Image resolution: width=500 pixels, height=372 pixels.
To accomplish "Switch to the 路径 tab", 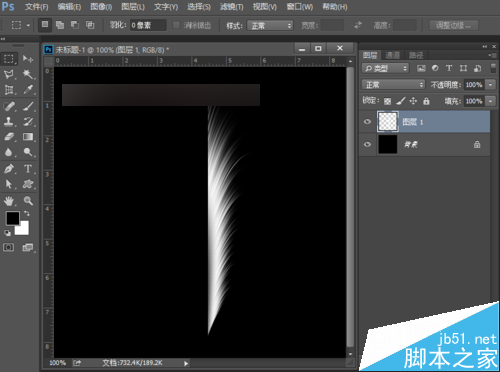I will 416,55.
